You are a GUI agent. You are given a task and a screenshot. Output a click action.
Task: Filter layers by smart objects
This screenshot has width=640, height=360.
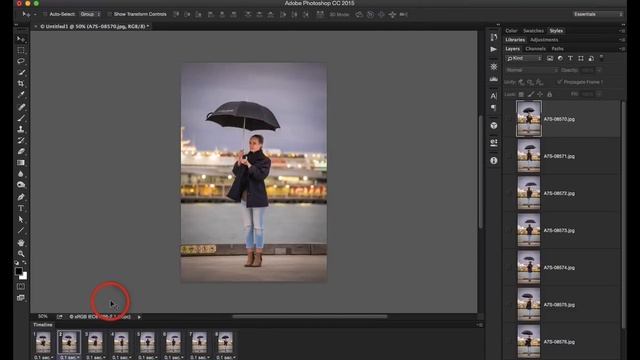tap(591, 58)
